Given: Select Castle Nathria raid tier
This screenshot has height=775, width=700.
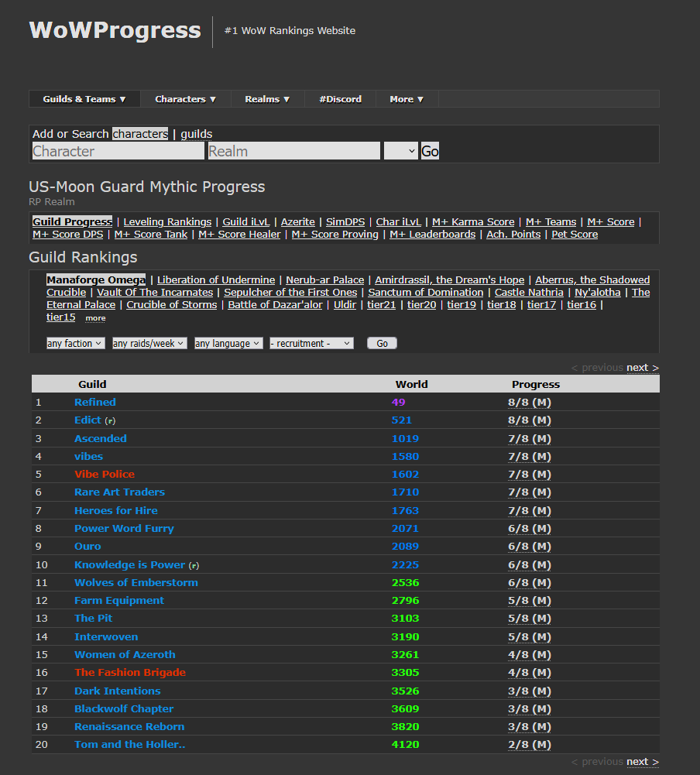Looking at the screenshot, I should click(529, 292).
